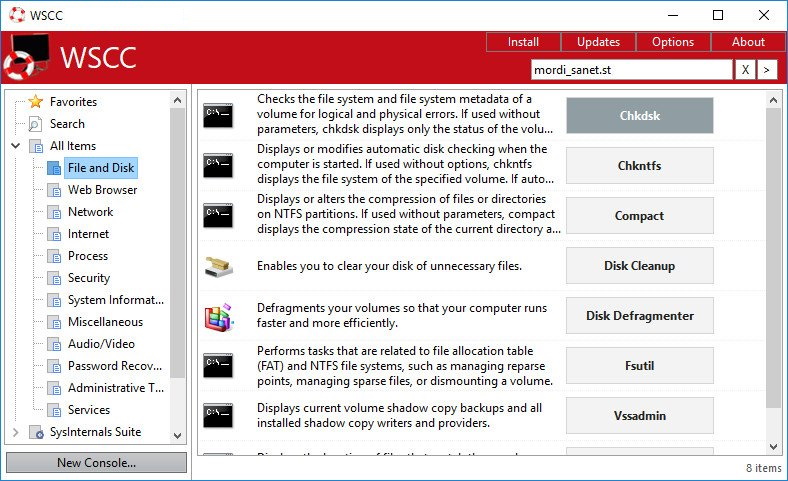788x481 pixels.
Task: Click tools list scroll down arrow
Action: click(x=773, y=446)
